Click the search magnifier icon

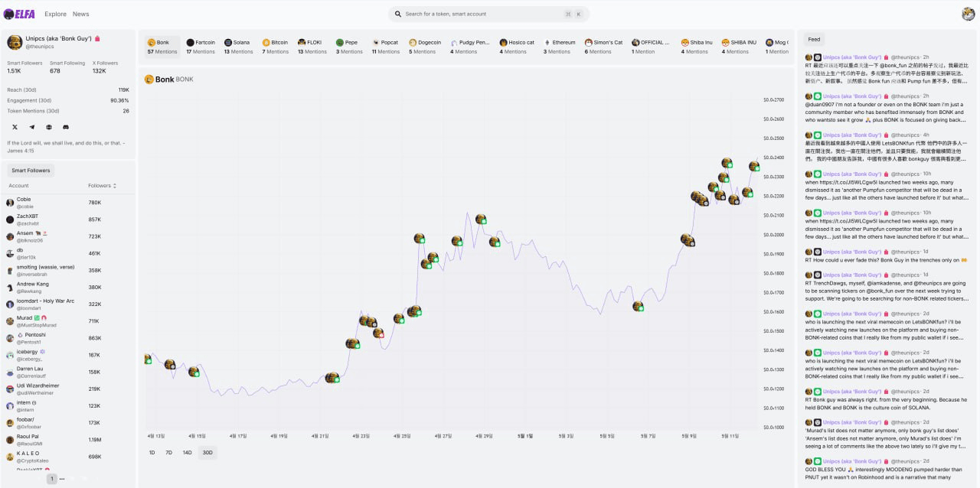(x=398, y=14)
